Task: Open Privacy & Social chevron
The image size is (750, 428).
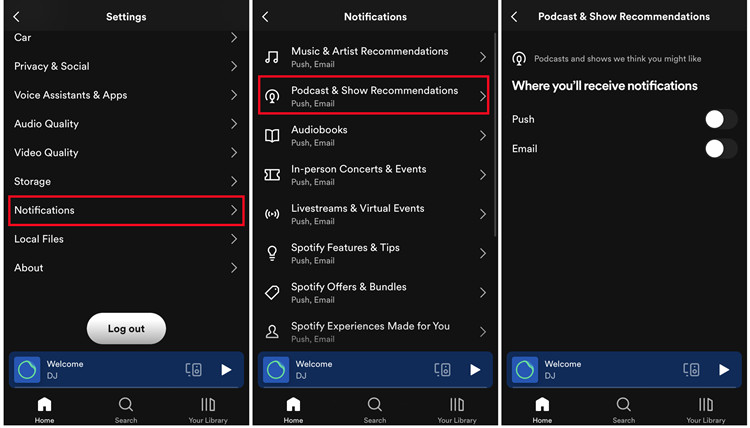Action: pyautogui.click(x=234, y=66)
